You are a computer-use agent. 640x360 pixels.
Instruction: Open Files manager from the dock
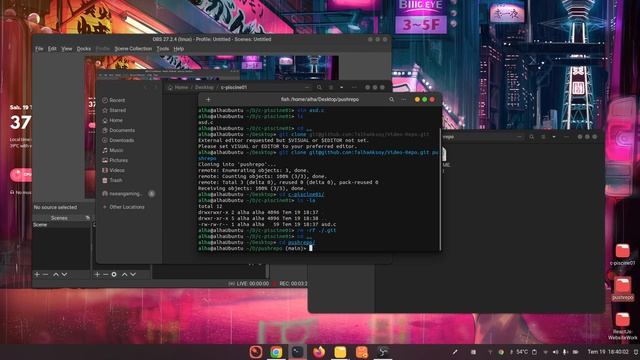coord(340,352)
